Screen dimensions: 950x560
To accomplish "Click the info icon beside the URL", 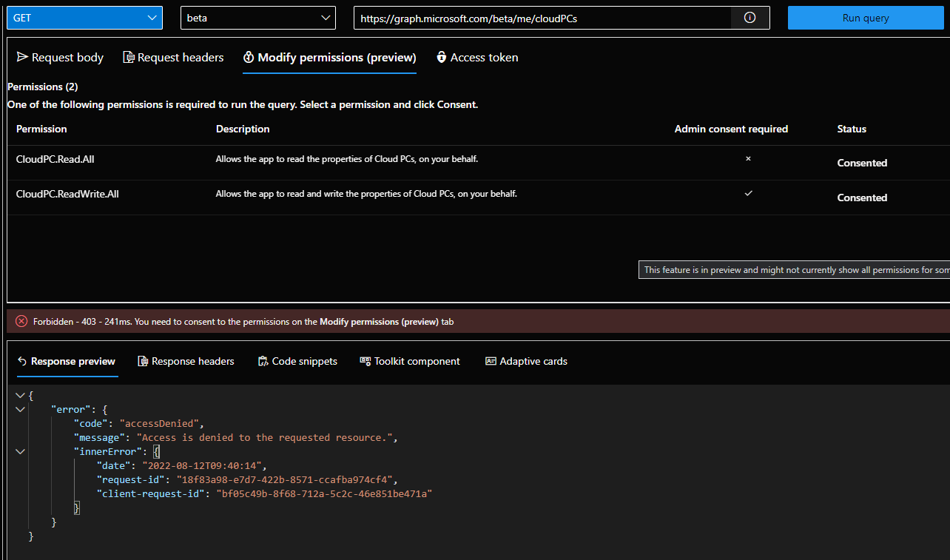I will point(750,18).
